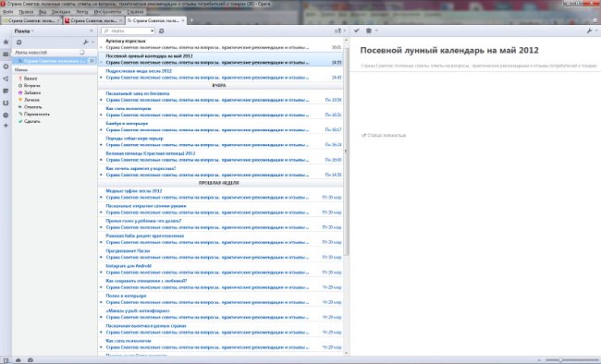Open the Bookmarks star panel in sidebar
Image resolution: width=601 pixels, height=364 pixels.
(x=6, y=42)
